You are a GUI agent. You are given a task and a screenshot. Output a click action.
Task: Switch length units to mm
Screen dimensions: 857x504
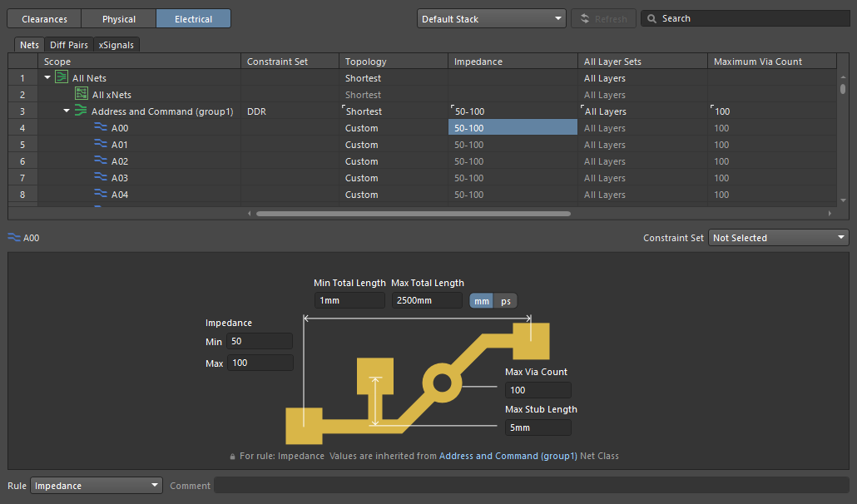(482, 301)
